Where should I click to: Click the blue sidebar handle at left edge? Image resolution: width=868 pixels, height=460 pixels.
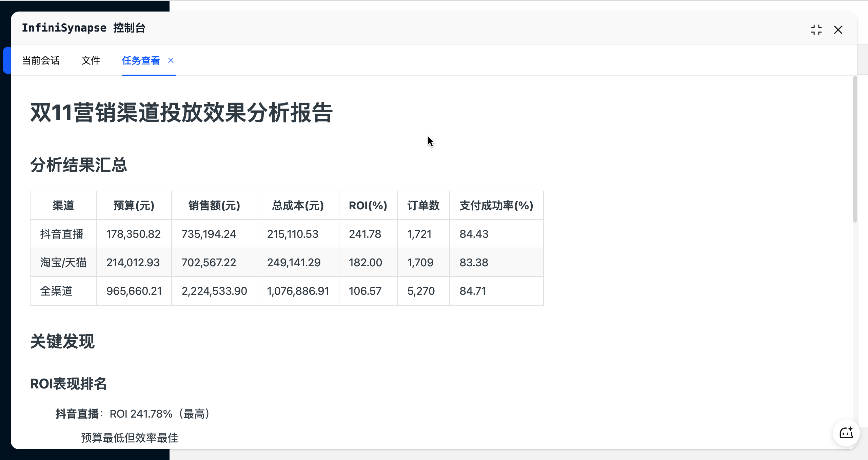(6, 60)
